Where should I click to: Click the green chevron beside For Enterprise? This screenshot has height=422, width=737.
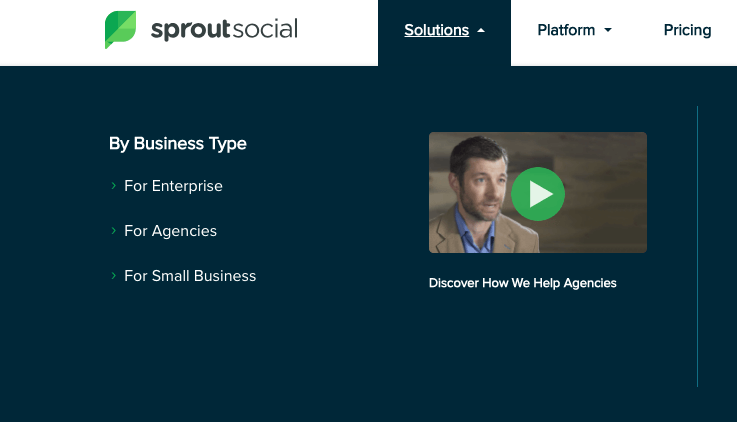pos(113,186)
